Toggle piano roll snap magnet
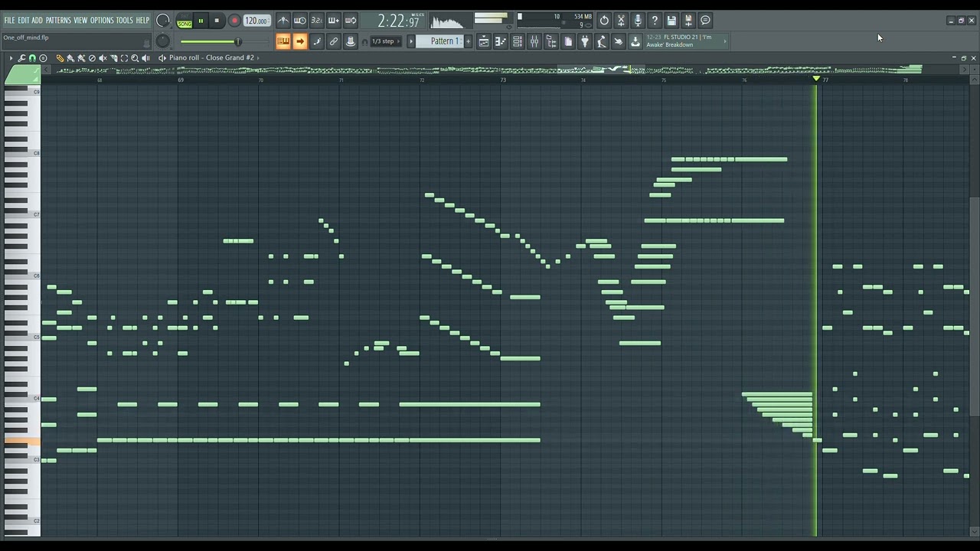Viewport: 980px width, 551px height. pyautogui.click(x=32, y=58)
